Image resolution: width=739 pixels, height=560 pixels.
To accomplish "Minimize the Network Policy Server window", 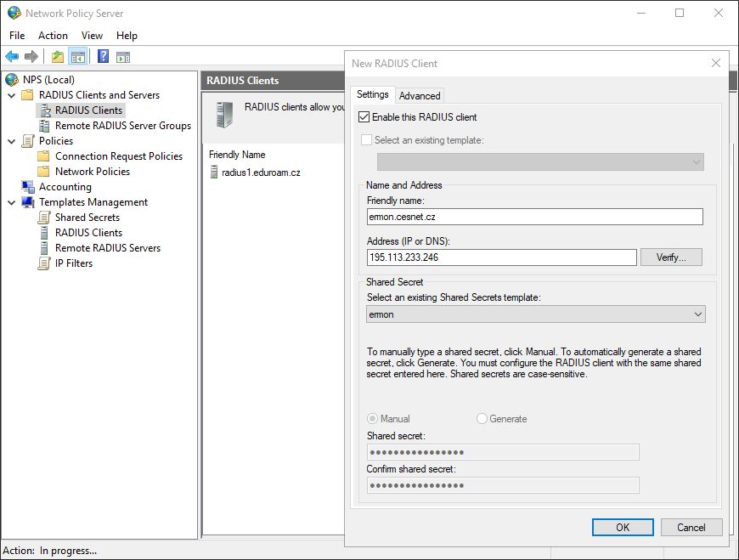I will point(641,13).
